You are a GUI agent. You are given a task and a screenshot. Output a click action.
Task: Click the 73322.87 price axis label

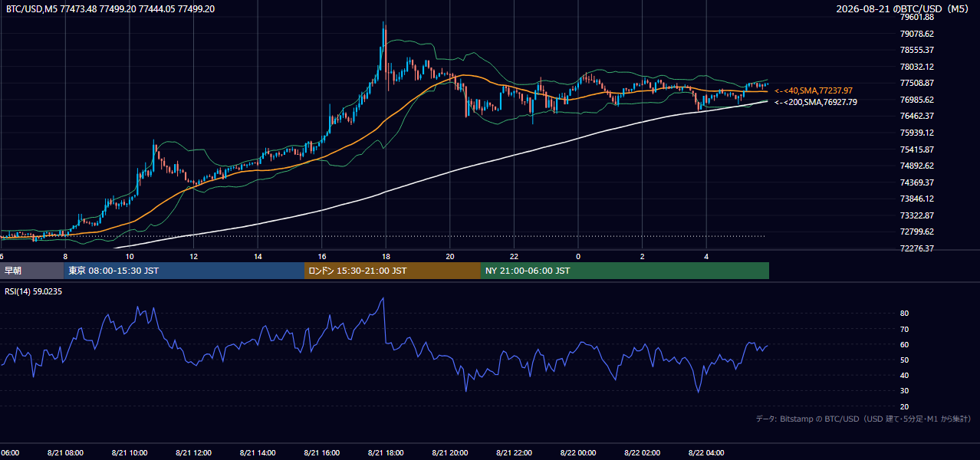click(916, 215)
